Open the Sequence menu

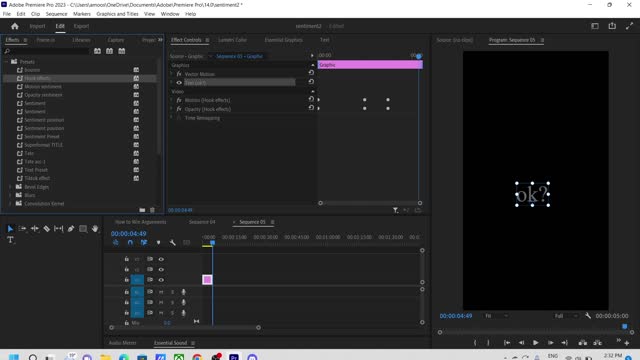[56, 14]
